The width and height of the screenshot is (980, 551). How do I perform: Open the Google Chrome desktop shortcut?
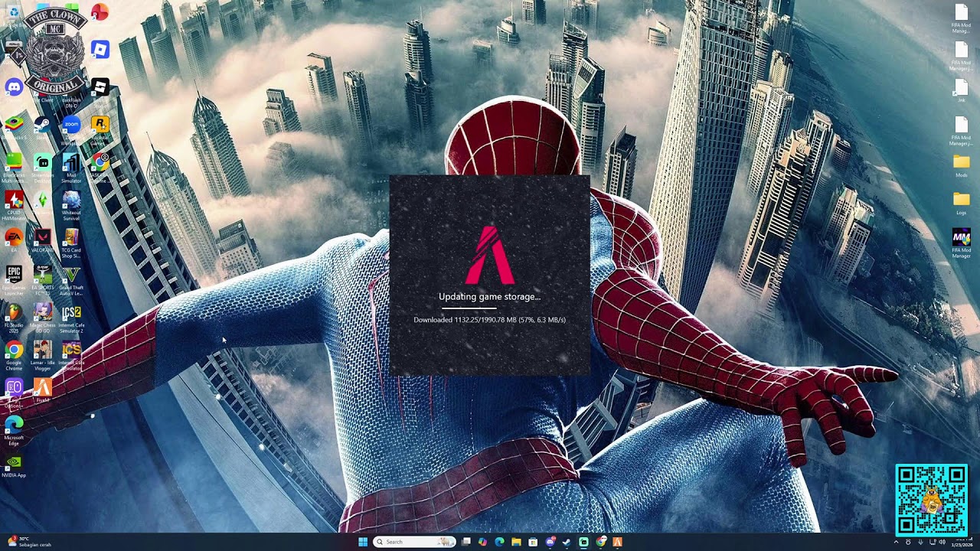click(x=14, y=355)
